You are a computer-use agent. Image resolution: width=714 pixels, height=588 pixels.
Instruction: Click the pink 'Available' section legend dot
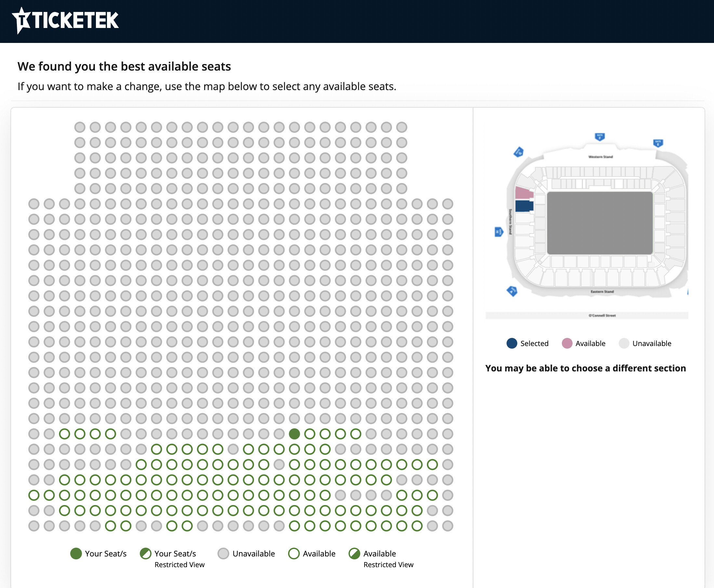coord(567,343)
